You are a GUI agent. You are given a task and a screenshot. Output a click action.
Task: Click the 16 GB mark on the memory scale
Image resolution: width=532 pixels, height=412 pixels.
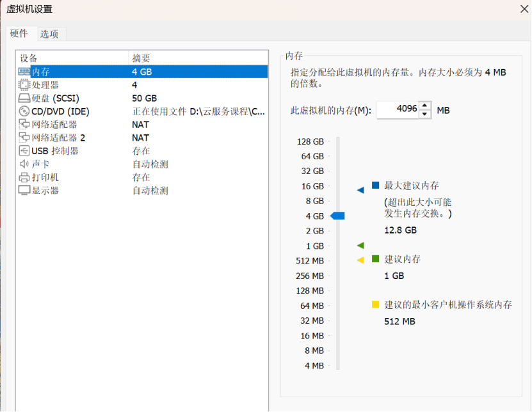pos(312,186)
